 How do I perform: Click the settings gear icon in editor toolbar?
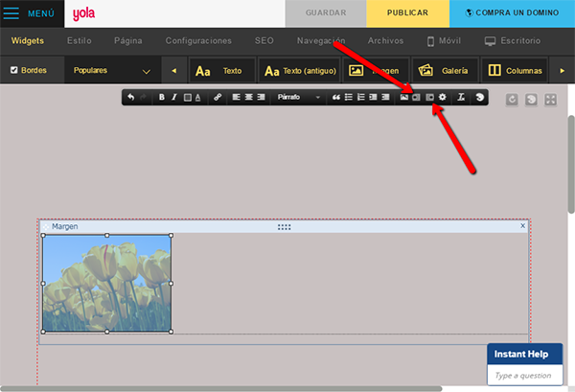click(x=442, y=98)
